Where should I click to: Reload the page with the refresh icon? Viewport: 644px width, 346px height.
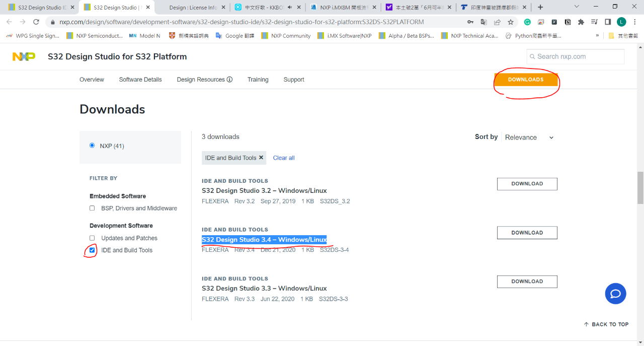tap(36, 22)
